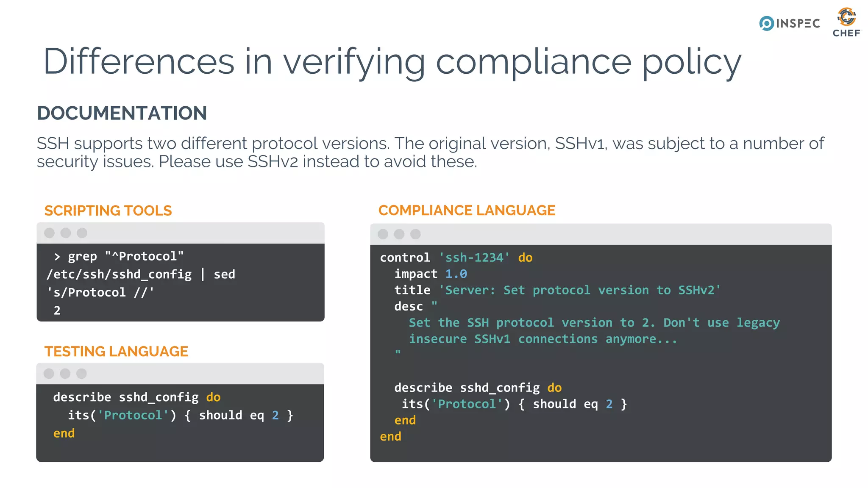Click the TESTING LANGUAGE heading
The height and width of the screenshot is (488, 868).
pyautogui.click(x=116, y=351)
